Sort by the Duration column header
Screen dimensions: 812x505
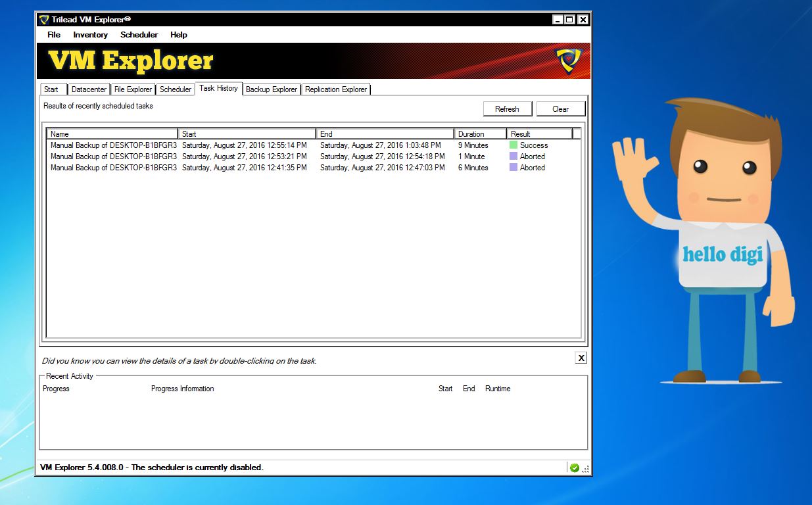click(x=481, y=133)
